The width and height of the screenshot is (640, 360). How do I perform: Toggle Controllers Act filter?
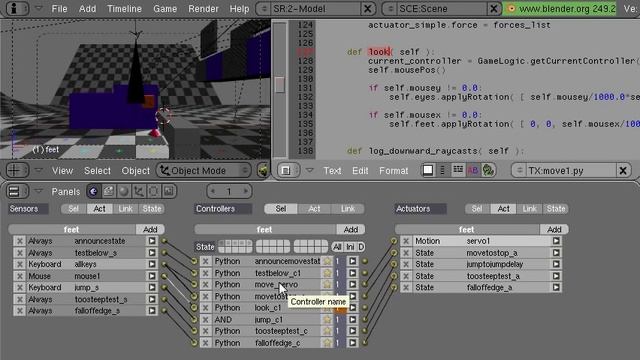[314, 209]
